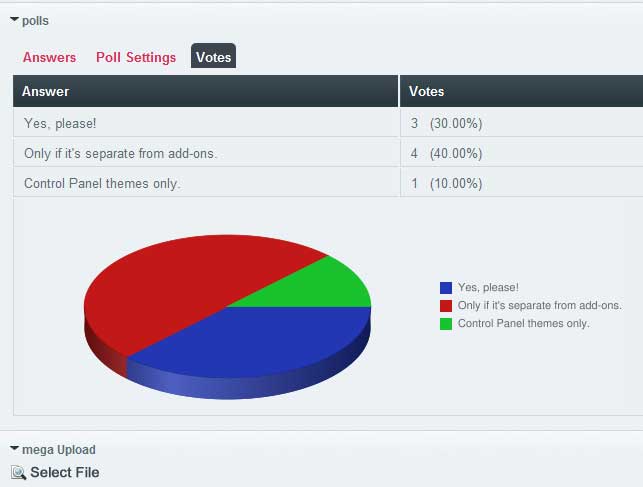Click the red legend swatch
This screenshot has height=487, width=643.
[x=446, y=306]
